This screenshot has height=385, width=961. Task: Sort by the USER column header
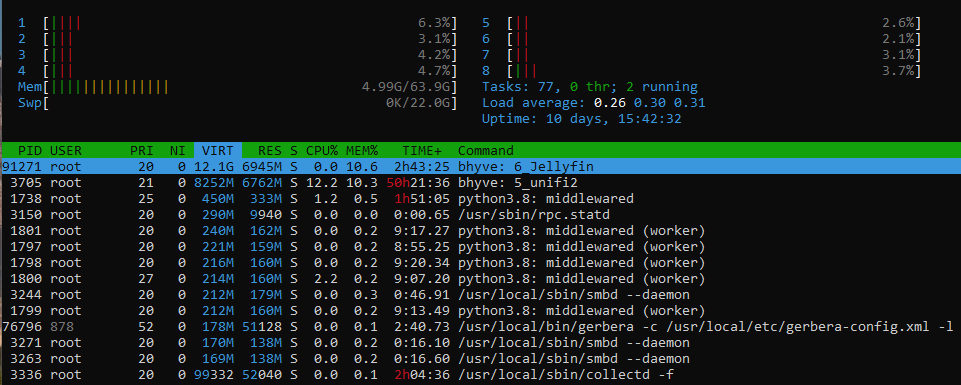point(66,150)
